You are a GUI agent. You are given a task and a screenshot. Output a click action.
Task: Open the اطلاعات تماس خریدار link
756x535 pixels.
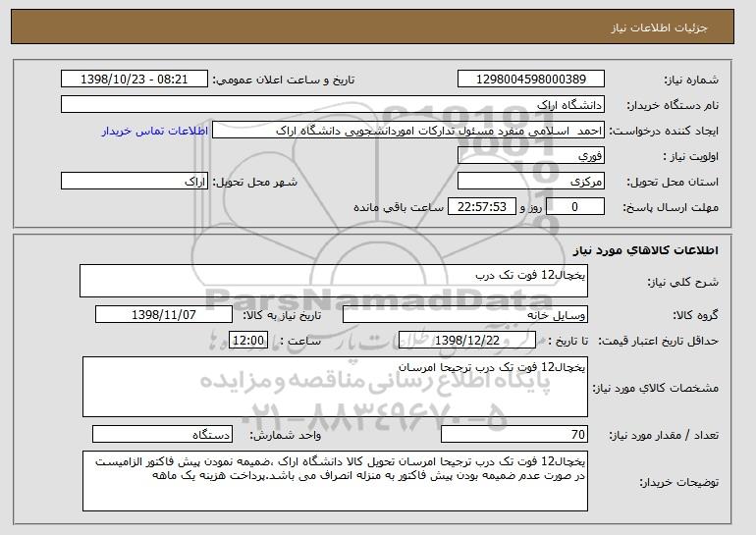click(x=155, y=132)
